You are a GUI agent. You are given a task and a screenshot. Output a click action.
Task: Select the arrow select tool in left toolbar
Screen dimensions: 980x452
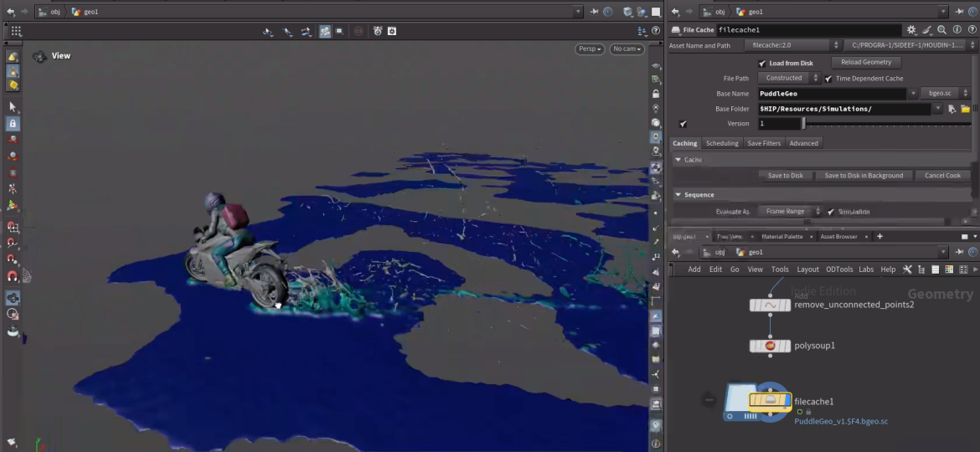pos(13,107)
